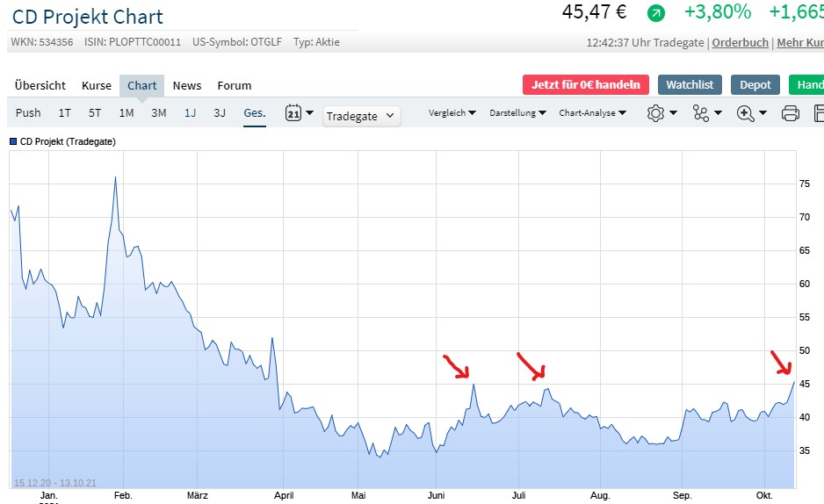Click the Depot button
Screen dimensions: 824x504
click(x=755, y=85)
